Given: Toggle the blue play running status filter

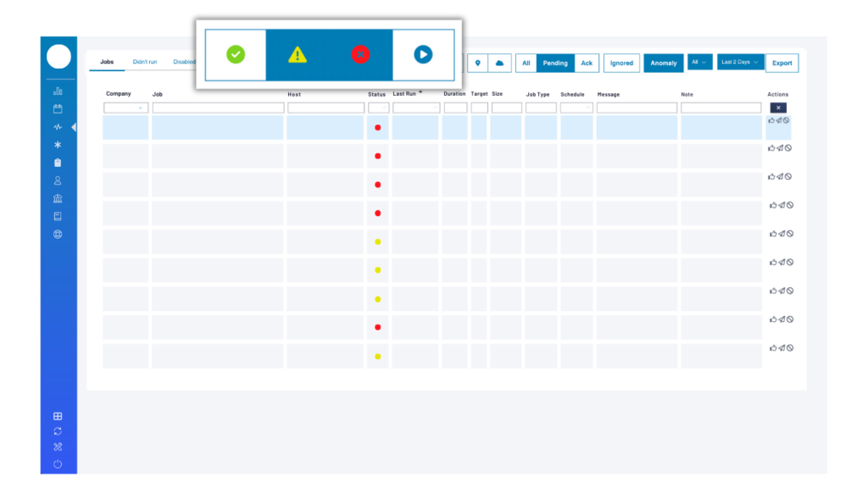Looking at the screenshot, I should click(x=423, y=55).
